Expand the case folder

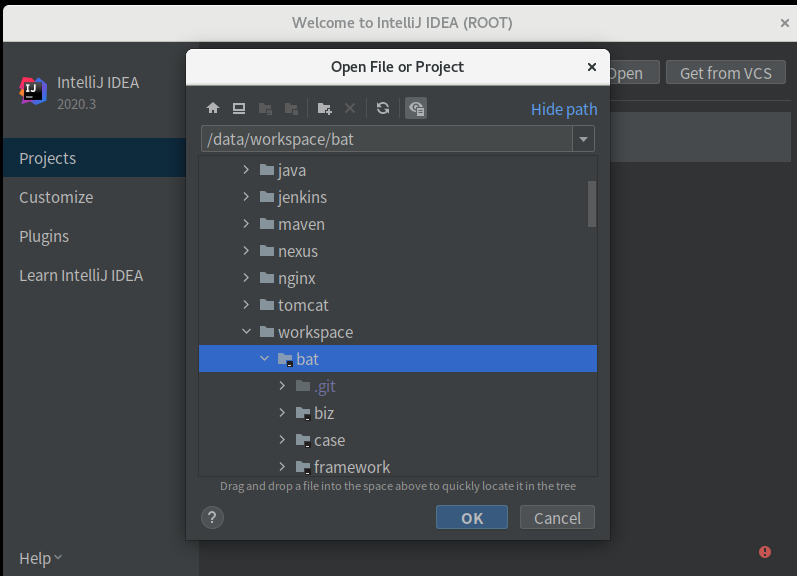[282, 440]
